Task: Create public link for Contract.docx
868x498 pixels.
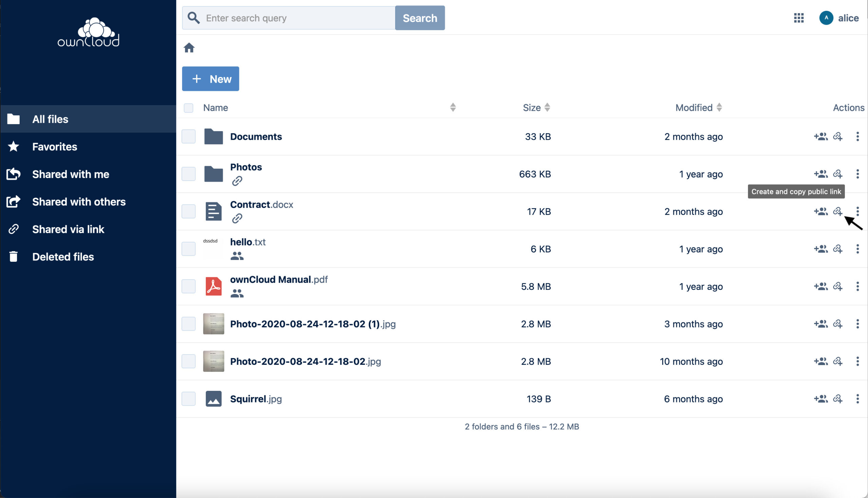Action: (837, 212)
